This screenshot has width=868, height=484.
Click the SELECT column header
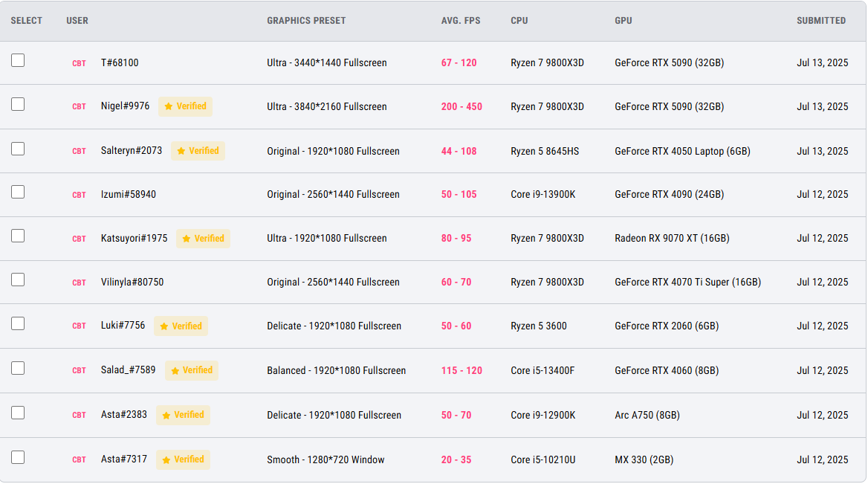pos(27,21)
